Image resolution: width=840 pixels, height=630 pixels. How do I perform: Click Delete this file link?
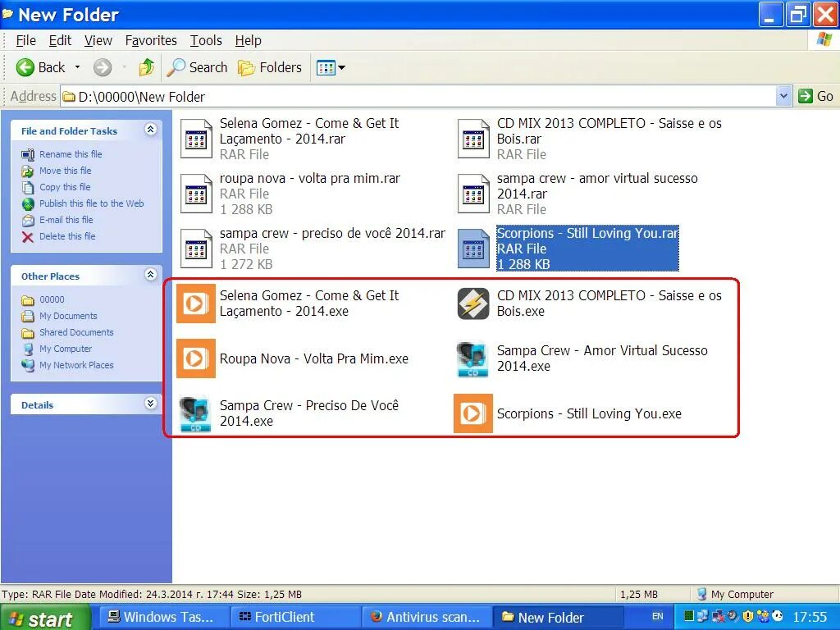tap(67, 236)
